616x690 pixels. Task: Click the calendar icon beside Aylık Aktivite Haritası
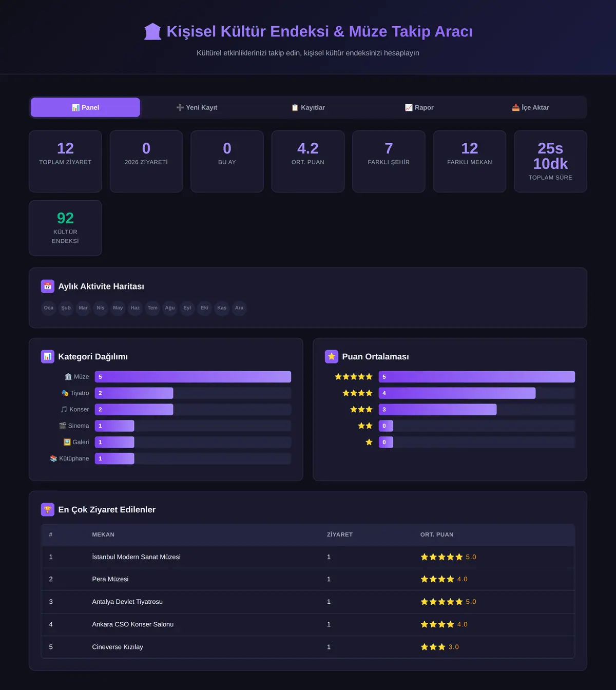point(48,286)
